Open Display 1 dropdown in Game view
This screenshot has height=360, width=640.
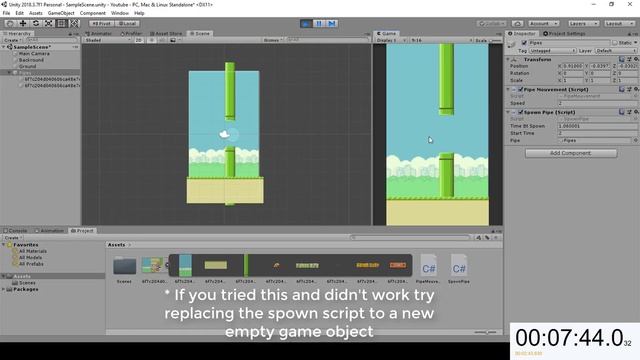[391, 40]
